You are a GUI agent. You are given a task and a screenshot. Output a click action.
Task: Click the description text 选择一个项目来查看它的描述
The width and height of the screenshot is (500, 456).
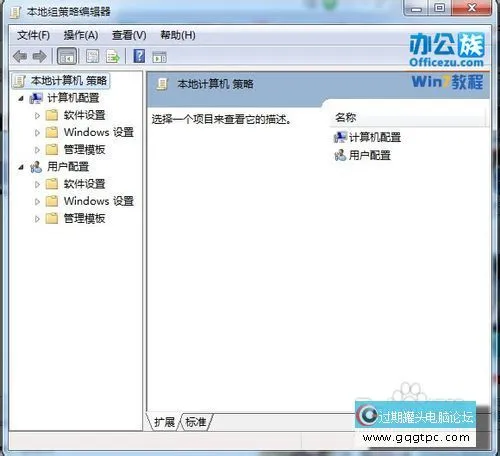tap(221, 119)
